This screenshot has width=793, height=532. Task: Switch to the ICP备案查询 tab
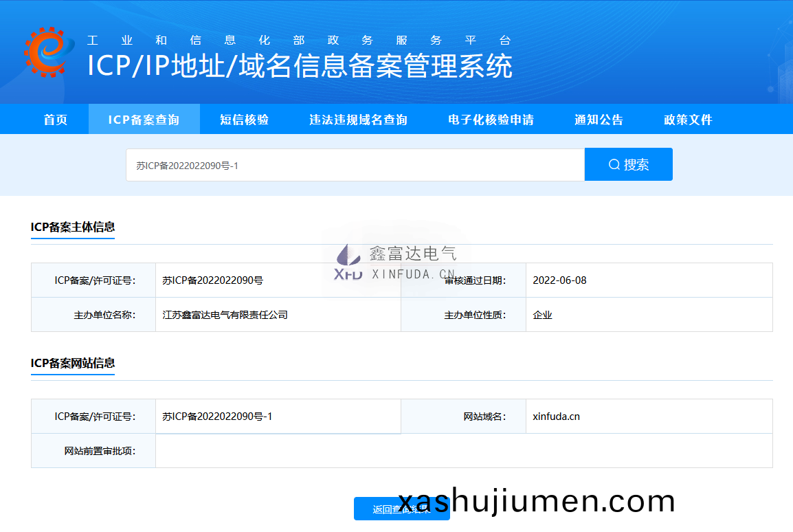[144, 118]
